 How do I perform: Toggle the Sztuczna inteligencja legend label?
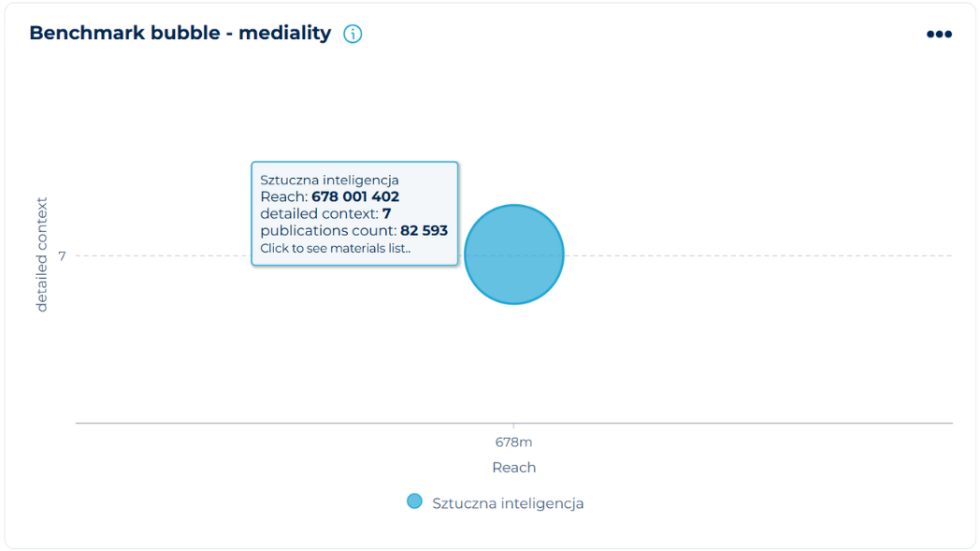tap(508, 503)
